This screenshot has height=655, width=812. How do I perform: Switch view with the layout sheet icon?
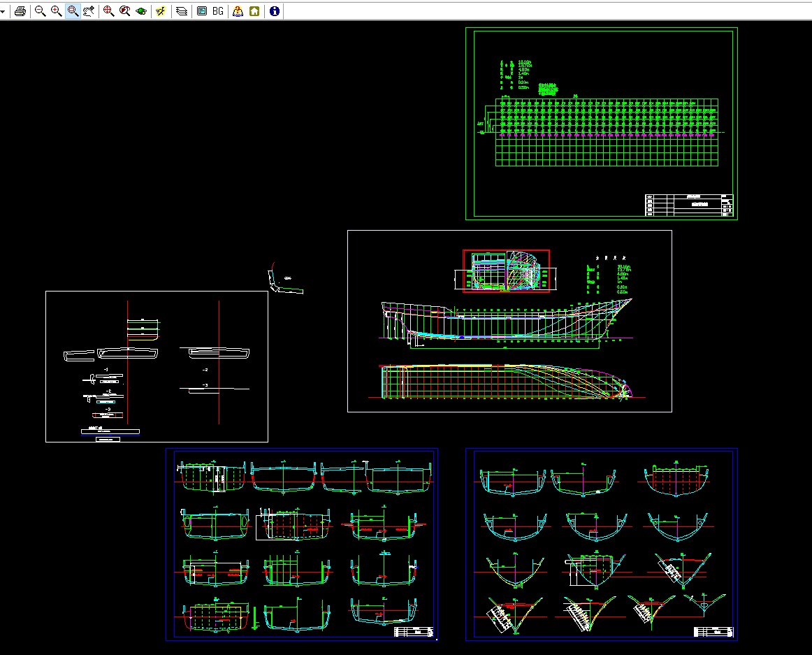coord(202,11)
